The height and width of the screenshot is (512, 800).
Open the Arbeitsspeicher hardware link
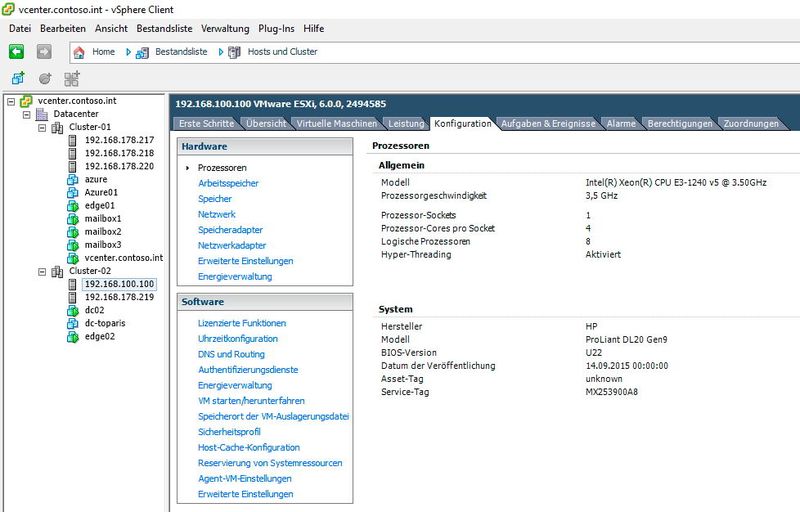coord(228,184)
